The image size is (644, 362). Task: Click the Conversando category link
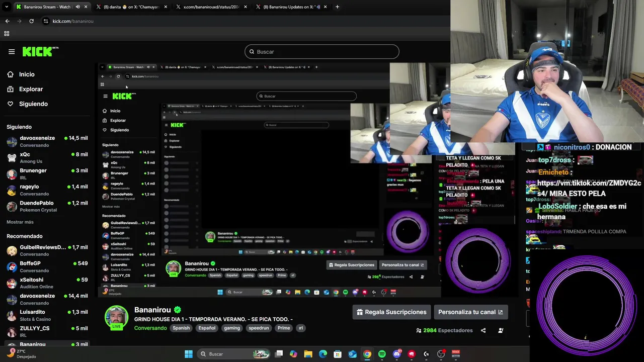(150, 328)
